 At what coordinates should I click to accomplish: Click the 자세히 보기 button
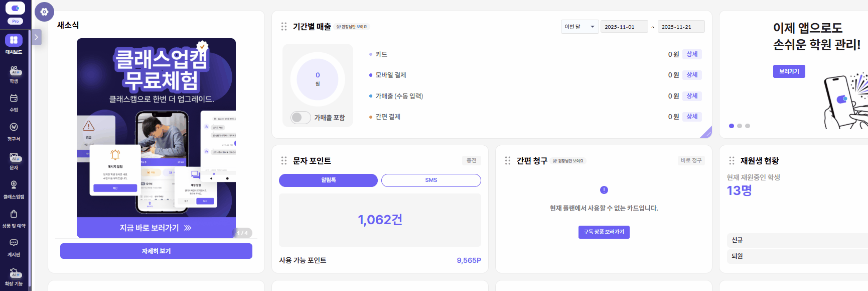156,251
